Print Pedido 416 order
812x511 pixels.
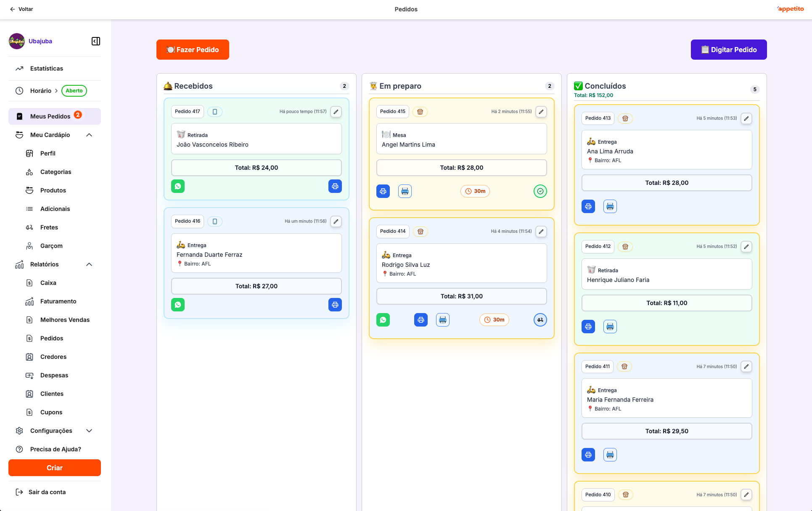[335, 305]
